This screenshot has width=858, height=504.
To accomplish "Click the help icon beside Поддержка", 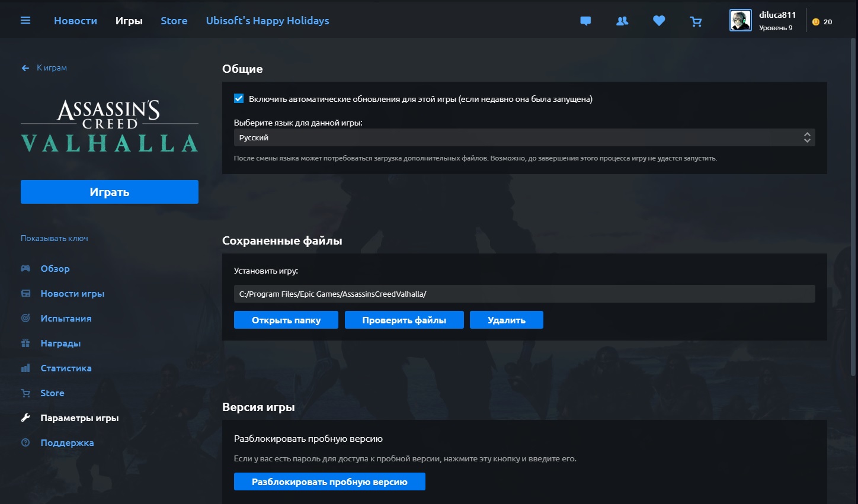I will 25,442.
